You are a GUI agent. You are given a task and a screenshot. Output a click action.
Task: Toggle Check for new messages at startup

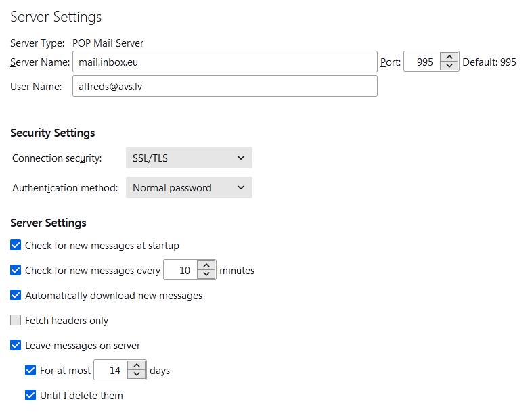pyautogui.click(x=16, y=245)
